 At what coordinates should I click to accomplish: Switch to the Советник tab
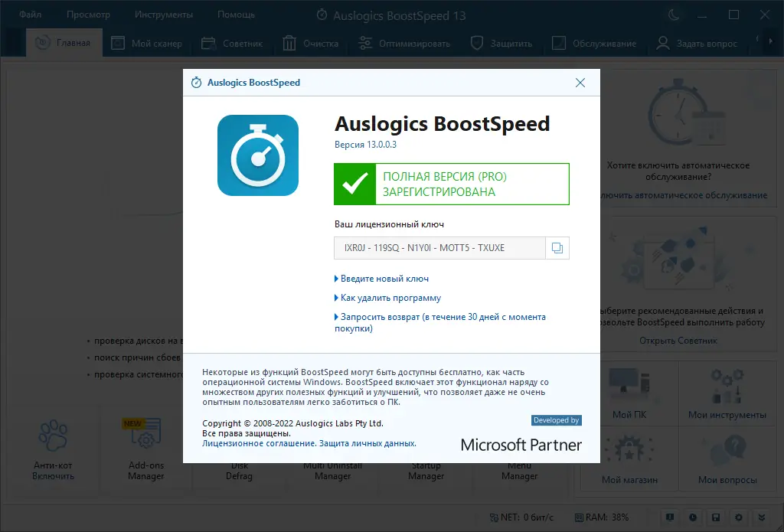point(231,44)
